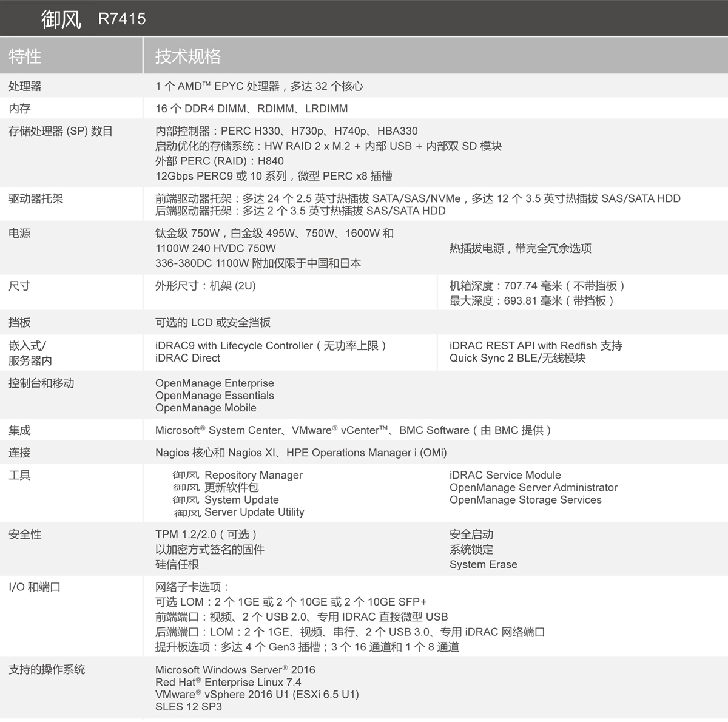This screenshot has width=728, height=722.
Task: Select the 处理器 row label
Action: [x=25, y=86]
